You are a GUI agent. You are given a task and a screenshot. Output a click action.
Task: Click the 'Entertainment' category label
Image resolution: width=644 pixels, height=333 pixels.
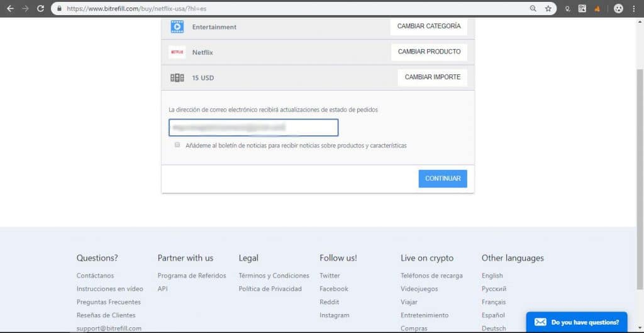214,26
